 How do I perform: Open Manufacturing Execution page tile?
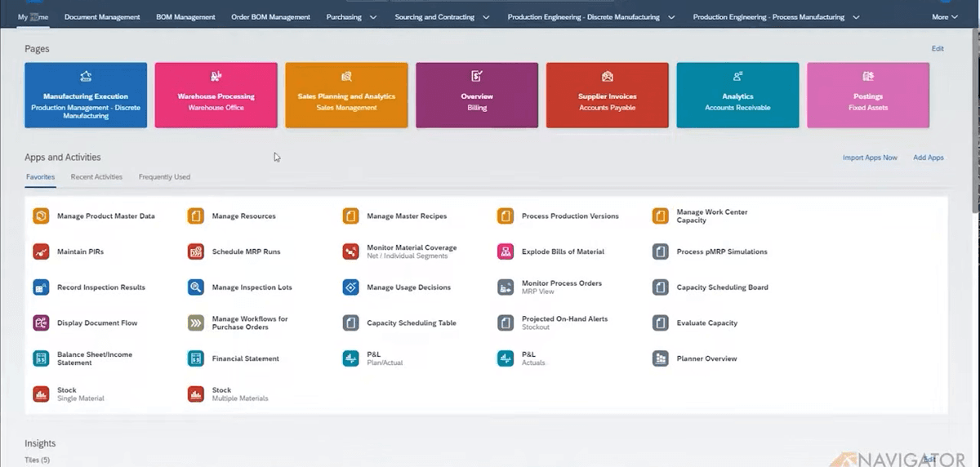[x=86, y=96]
